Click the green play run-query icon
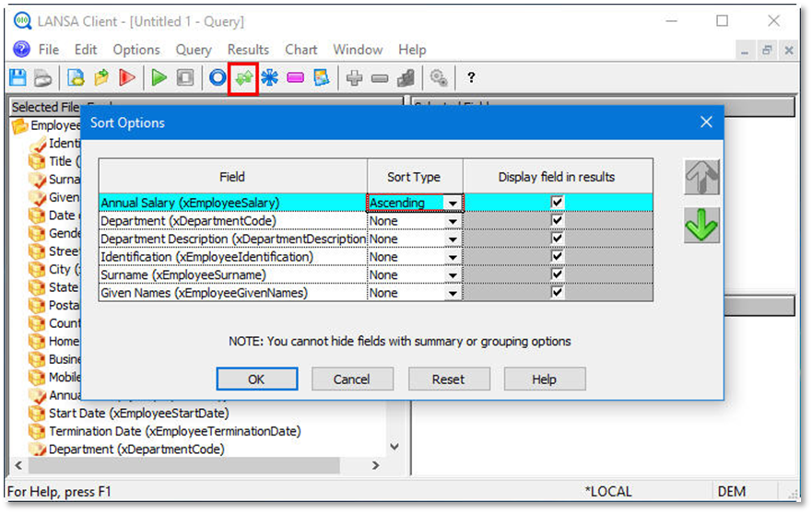The height and width of the screenshot is (513, 812). [x=159, y=78]
